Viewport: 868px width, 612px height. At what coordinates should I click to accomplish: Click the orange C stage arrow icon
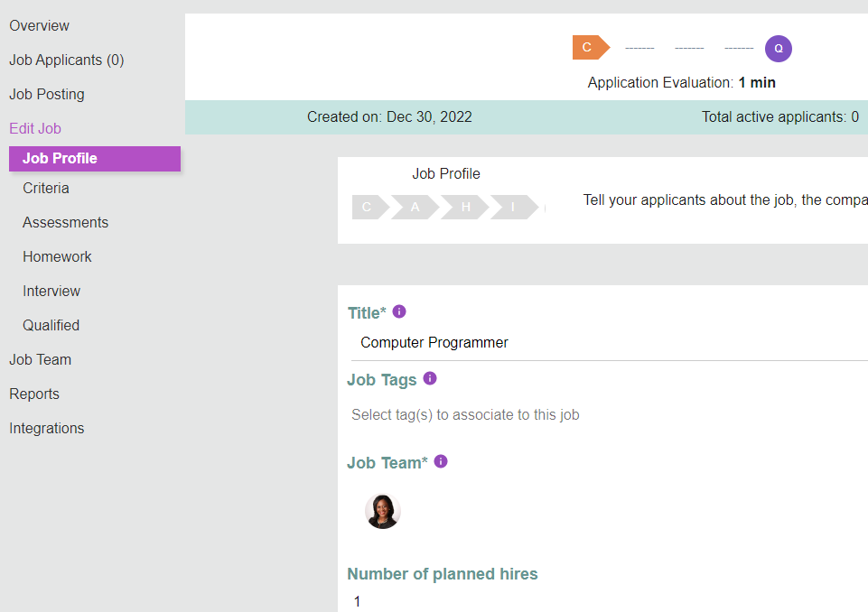pos(591,48)
